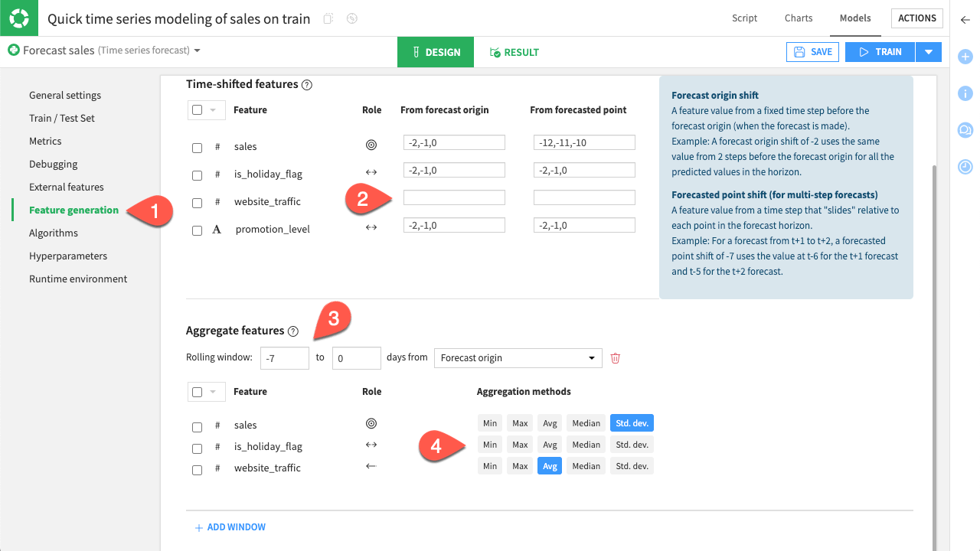The height and width of the screenshot is (551, 980).
Task: Expand the Train button dropdown arrow
Action: 928,52
